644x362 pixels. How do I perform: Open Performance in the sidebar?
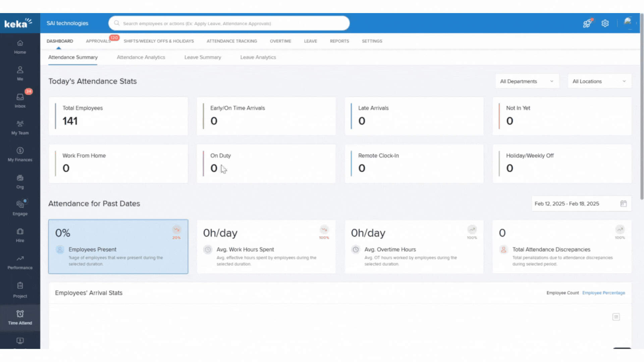20,262
